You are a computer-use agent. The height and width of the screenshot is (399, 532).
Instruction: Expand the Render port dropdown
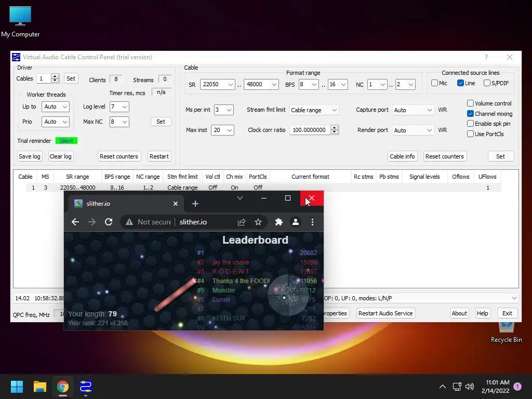point(413,130)
